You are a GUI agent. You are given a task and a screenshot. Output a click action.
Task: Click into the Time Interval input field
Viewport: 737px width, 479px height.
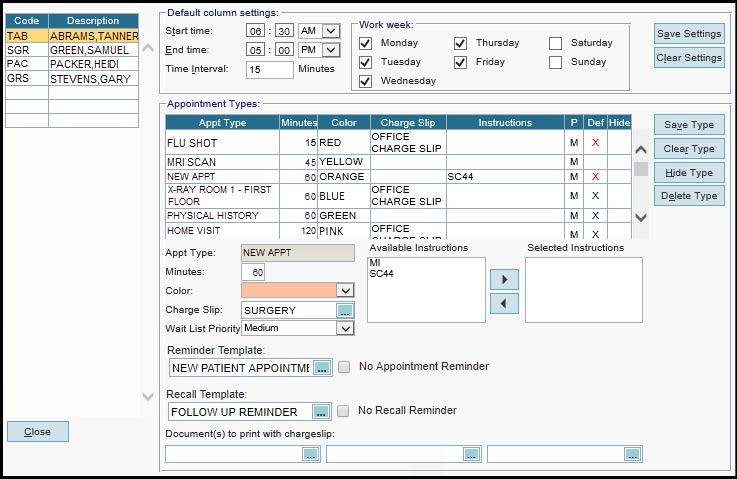pos(269,70)
